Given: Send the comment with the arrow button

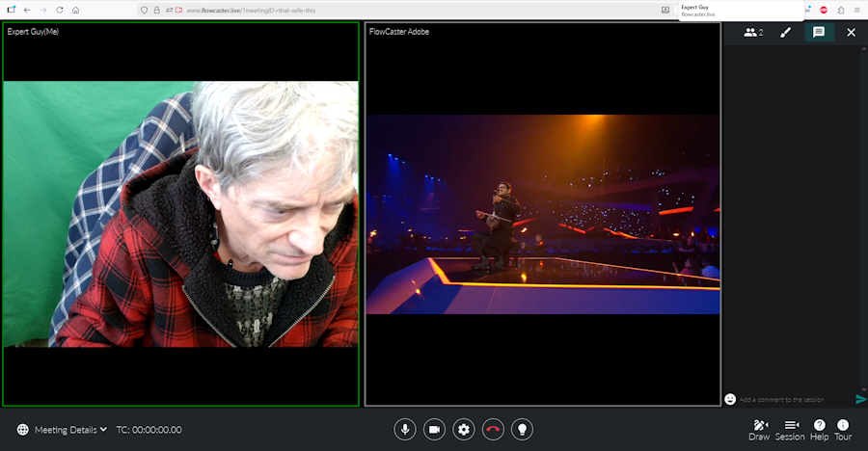Looking at the screenshot, I should coord(860,399).
